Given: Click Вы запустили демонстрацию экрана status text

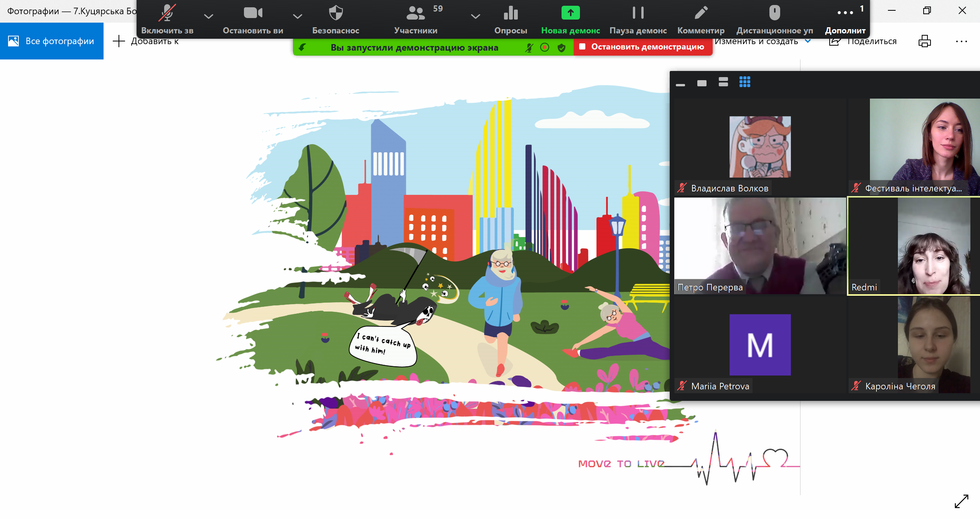Looking at the screenshot, I should (414, 48).
